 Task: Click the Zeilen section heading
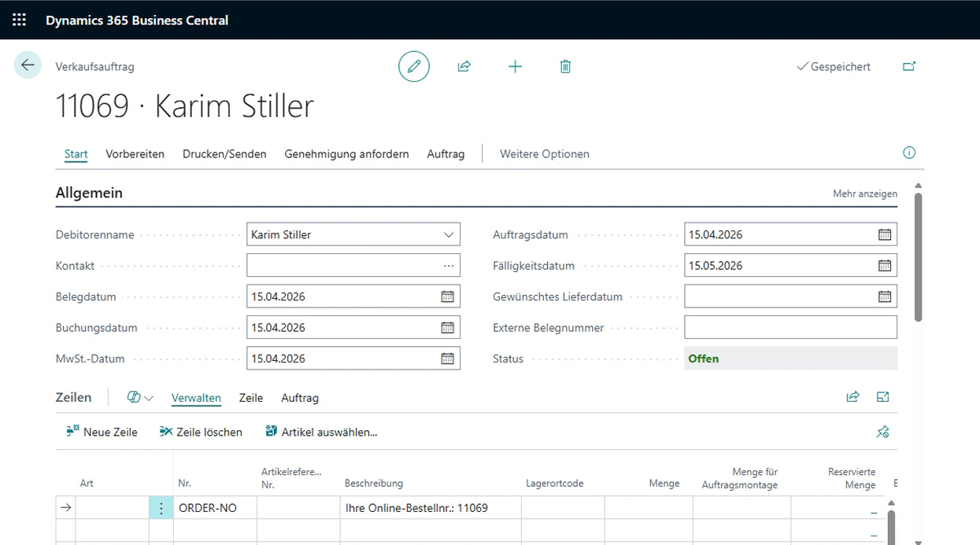coord(73,397)
